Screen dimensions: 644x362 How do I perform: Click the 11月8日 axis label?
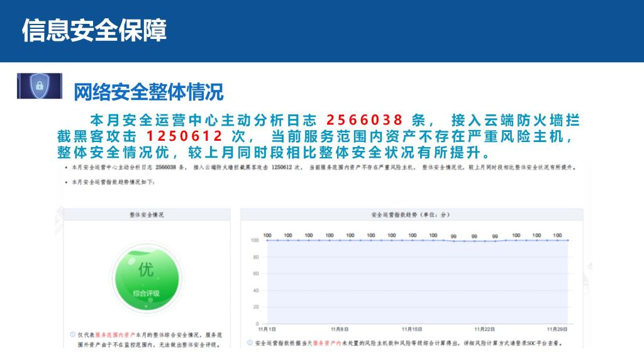340,329
